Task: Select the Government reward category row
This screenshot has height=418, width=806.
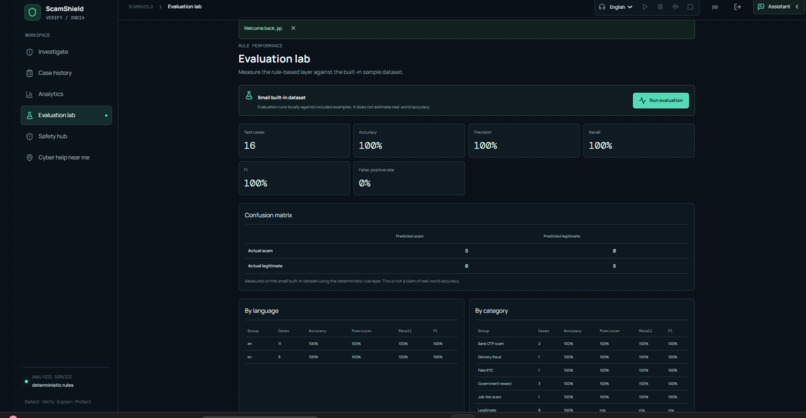Action: pyautogui.click(x=581, y=384)
